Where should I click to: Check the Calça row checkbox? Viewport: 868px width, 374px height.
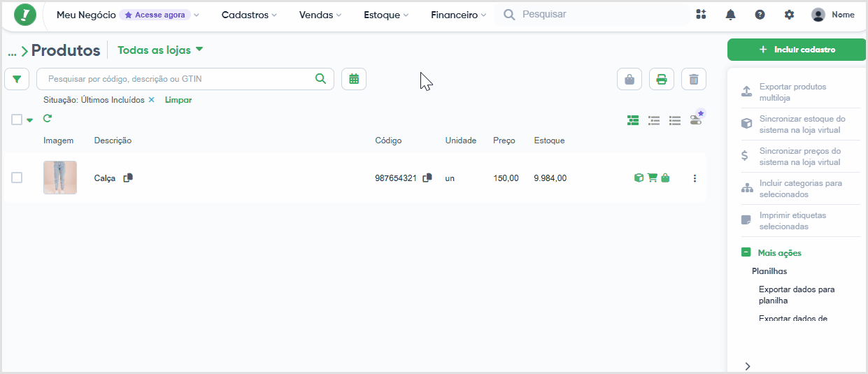[x=17, y=178]
